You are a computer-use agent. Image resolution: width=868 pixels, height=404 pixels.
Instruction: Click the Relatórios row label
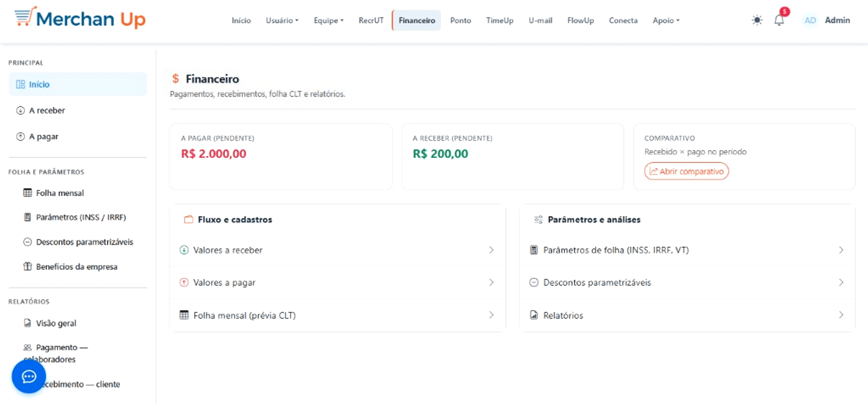[x=563, y=315]
